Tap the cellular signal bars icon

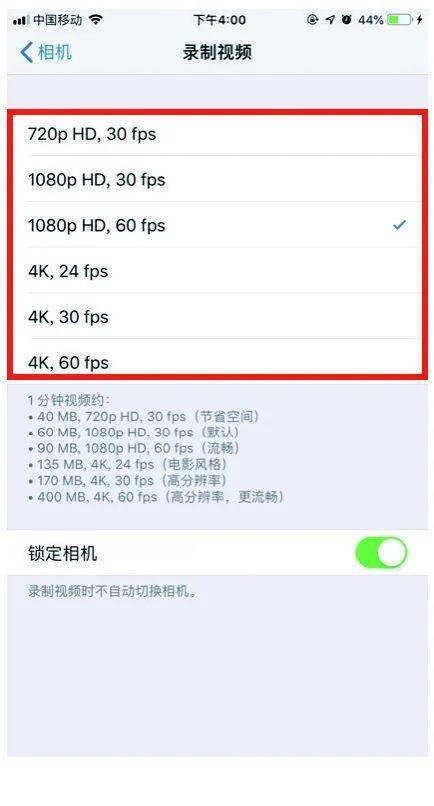(x=20, y=20)
